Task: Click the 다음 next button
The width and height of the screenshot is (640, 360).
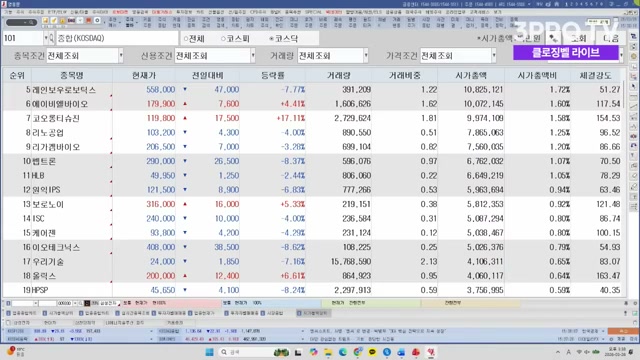Action: click(x=611, y=38)
